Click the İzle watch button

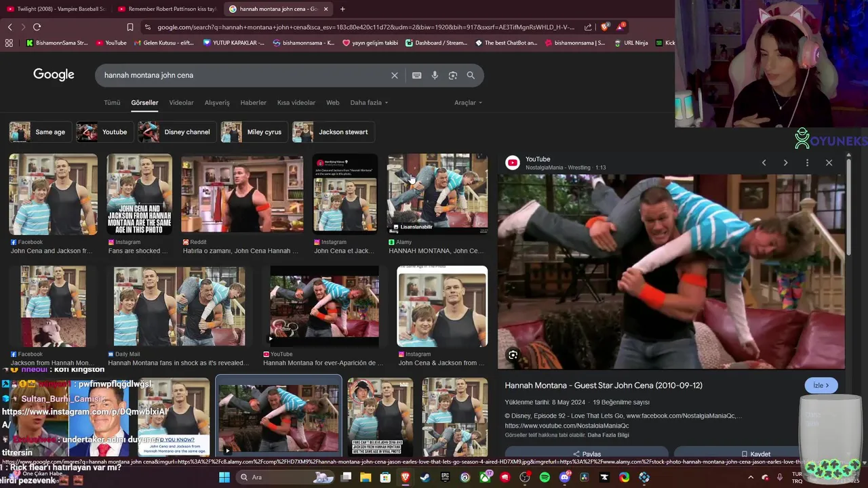(x=821, y=385)
